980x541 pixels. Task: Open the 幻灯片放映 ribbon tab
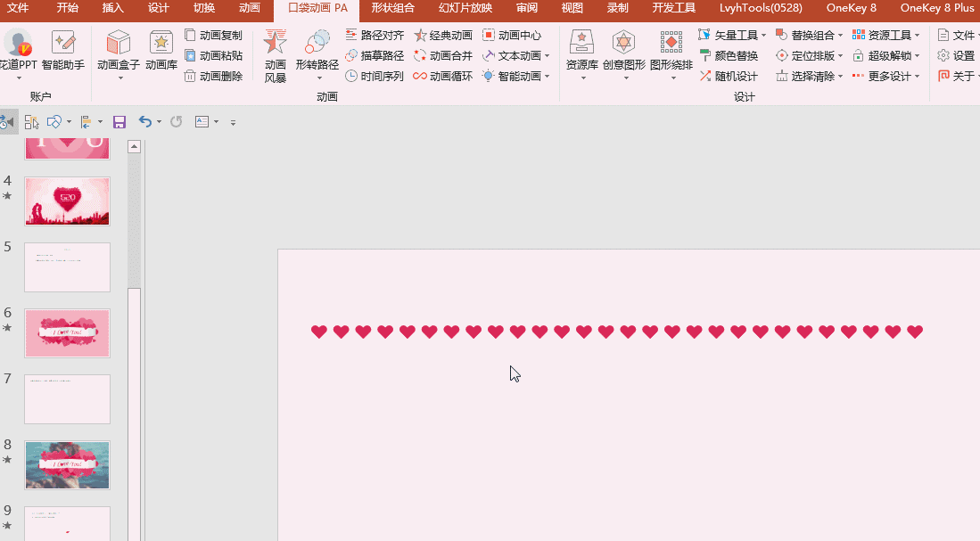click(x=463, y=8)
